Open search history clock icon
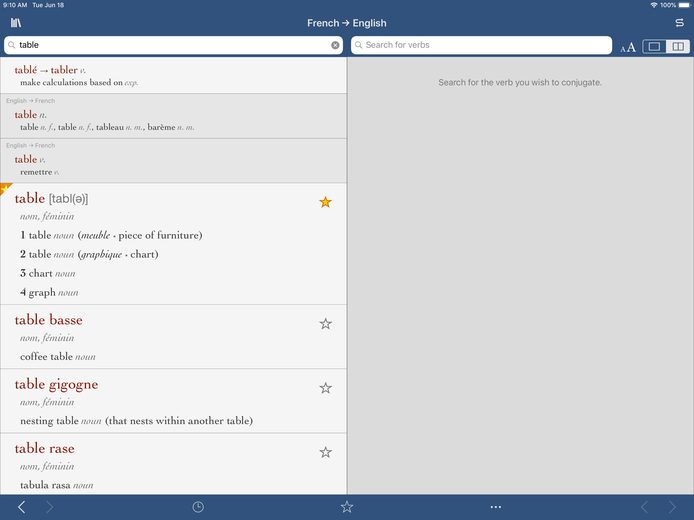 pos(198,507)
